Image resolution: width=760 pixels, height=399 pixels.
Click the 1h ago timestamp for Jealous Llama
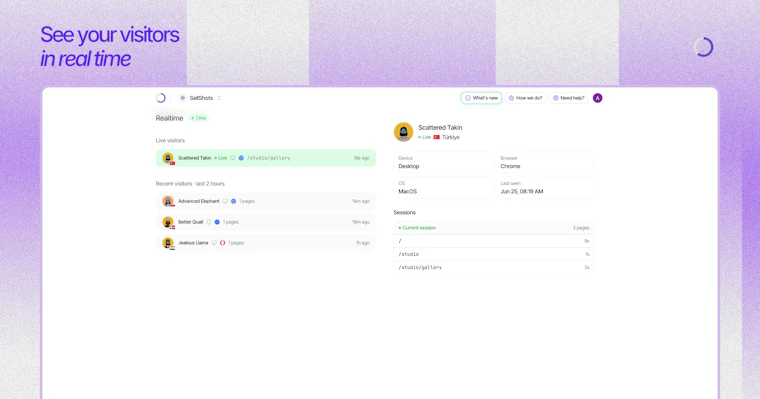tap(363, 243)
